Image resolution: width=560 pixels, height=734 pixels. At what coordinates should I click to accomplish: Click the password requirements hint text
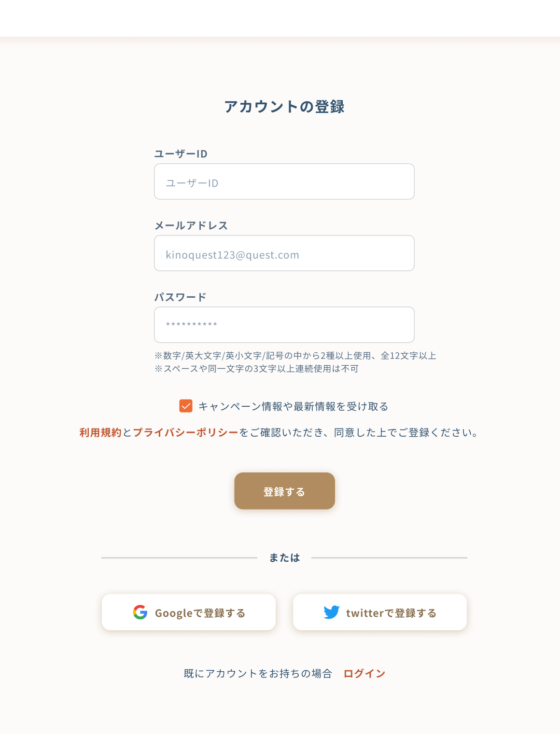coord(295,362)
